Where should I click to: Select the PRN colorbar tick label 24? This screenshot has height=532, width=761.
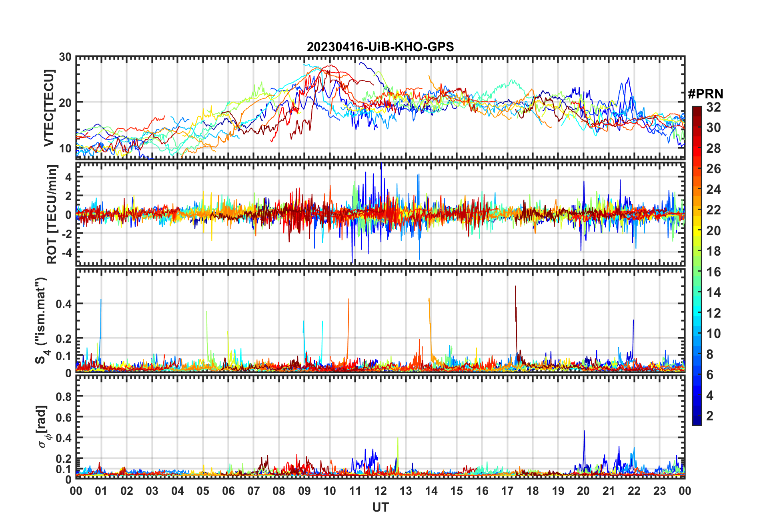point(713,190)
